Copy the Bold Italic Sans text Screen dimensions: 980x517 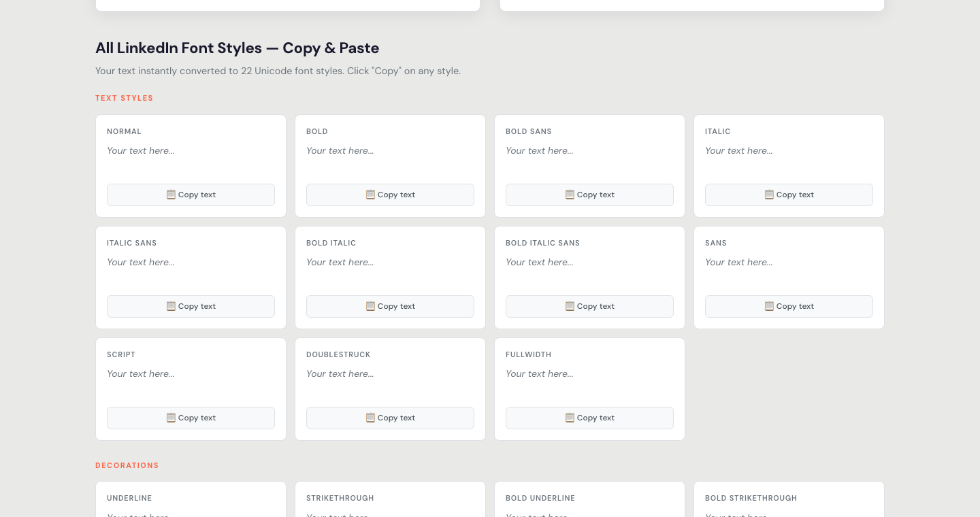pos(589,306)
